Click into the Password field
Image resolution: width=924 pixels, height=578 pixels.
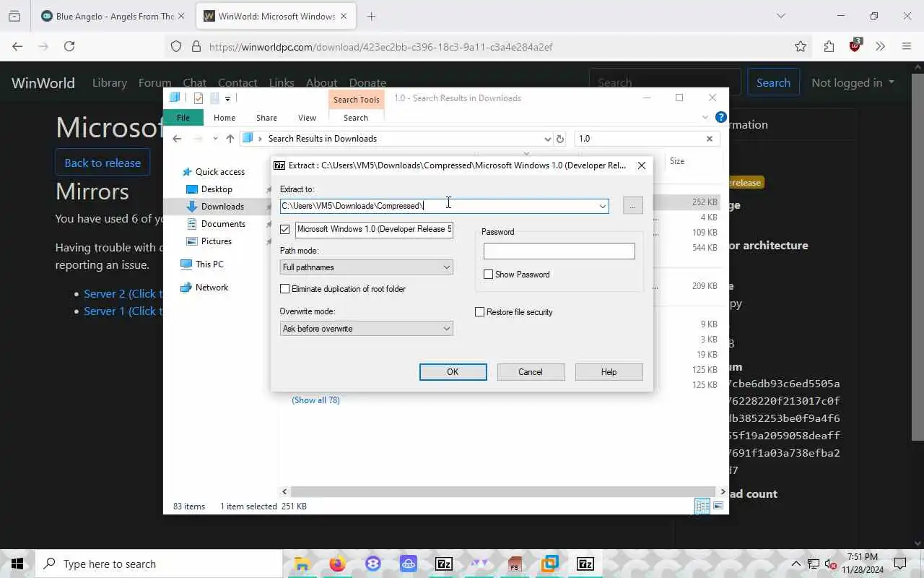pos(559,251)
